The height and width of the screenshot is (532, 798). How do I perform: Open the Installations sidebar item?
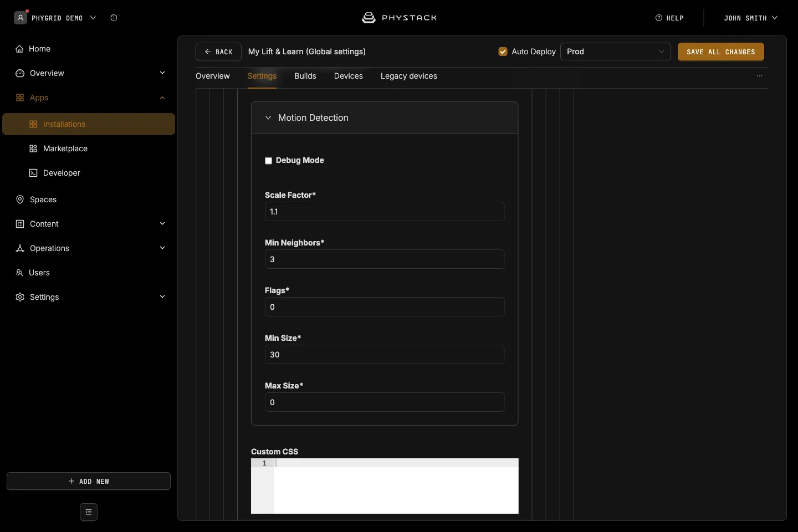89,124
